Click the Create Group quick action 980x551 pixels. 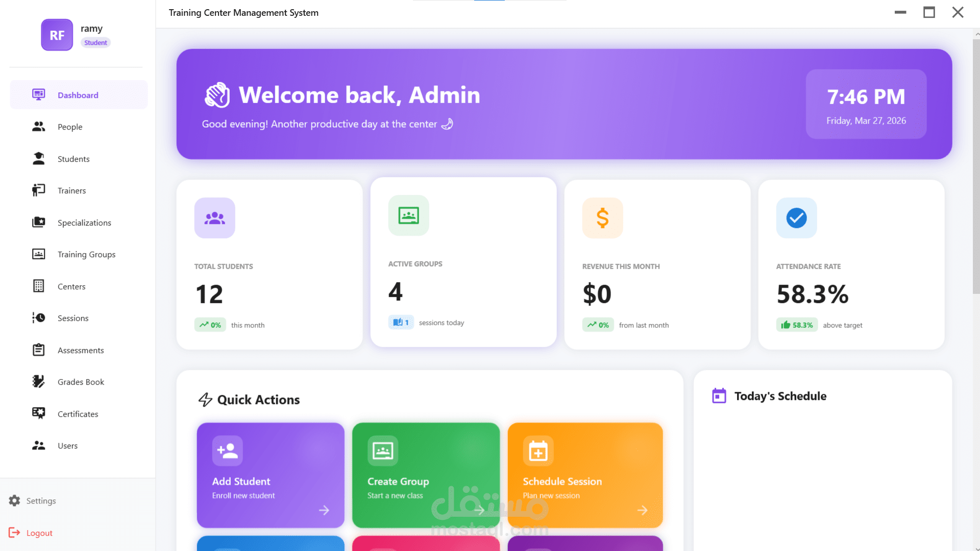[426, 475]
